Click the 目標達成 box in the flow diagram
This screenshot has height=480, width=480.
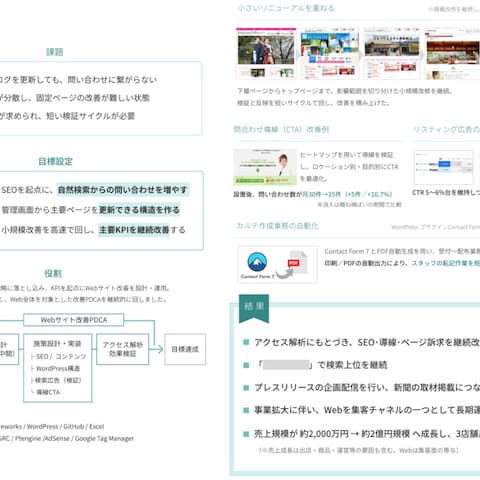point(185,349)
